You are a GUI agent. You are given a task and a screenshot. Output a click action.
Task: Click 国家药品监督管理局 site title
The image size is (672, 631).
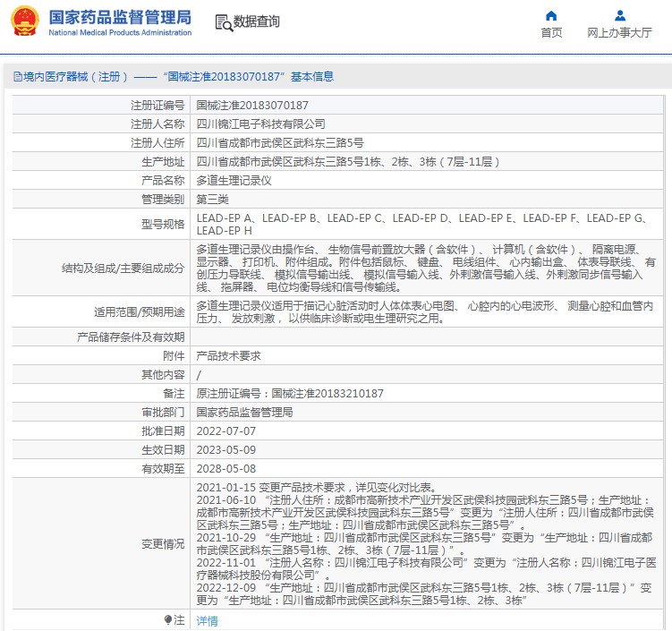[120, 17]
